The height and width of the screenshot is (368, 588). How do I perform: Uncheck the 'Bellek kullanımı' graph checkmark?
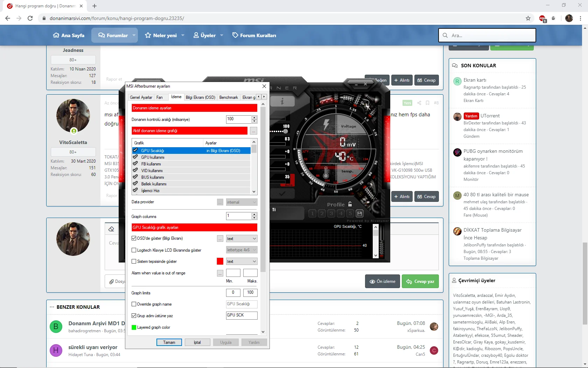135,184
